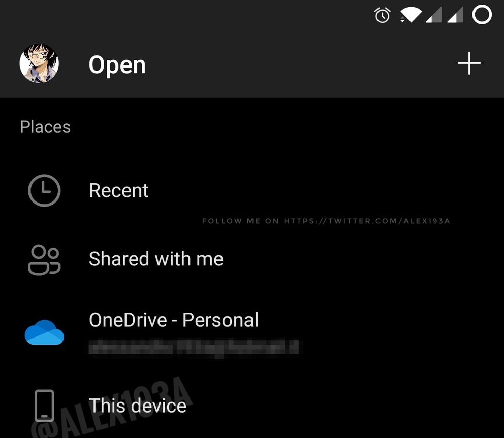Open OneDrive - Personal location

[x=174, y=320]
